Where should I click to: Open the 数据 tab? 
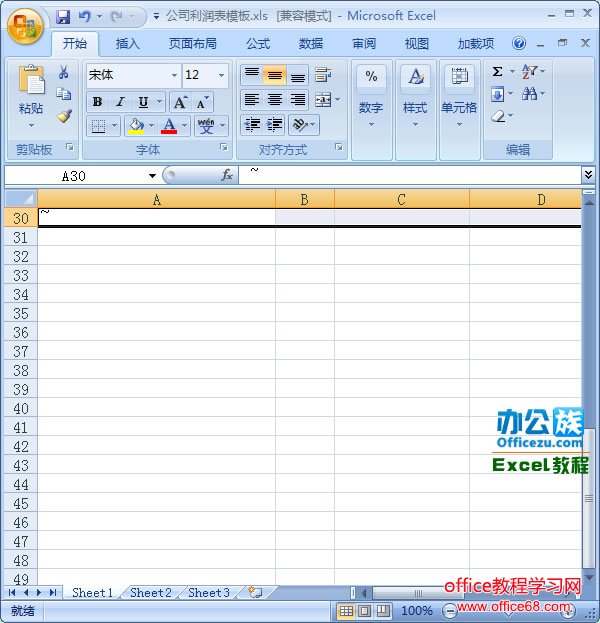coord(311,43)
